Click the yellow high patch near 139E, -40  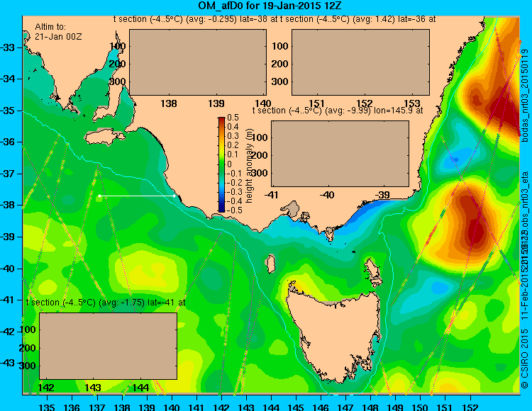pyautogui.click(x=148, y=271)
